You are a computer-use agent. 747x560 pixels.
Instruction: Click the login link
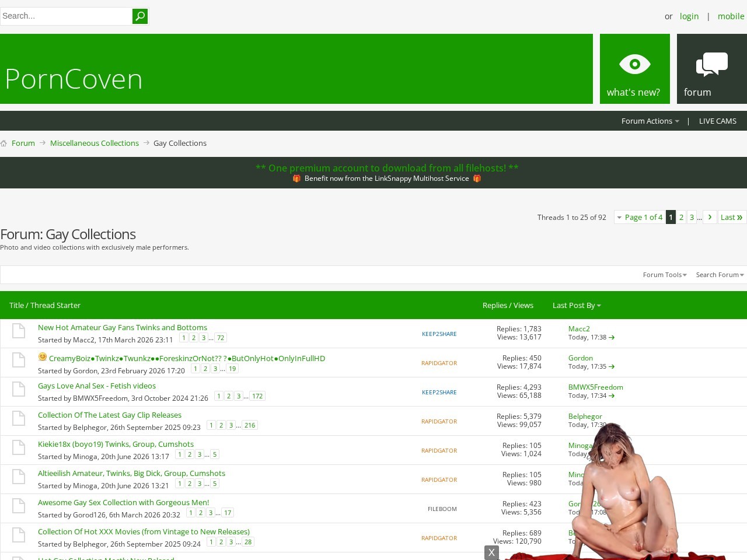[689, 16]
